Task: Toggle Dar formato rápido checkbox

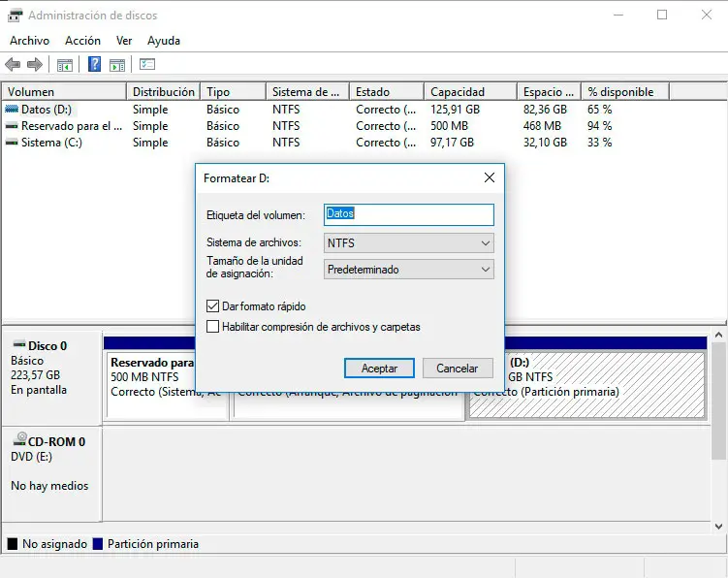Action: pyautogui.click(x=212, y=306)
